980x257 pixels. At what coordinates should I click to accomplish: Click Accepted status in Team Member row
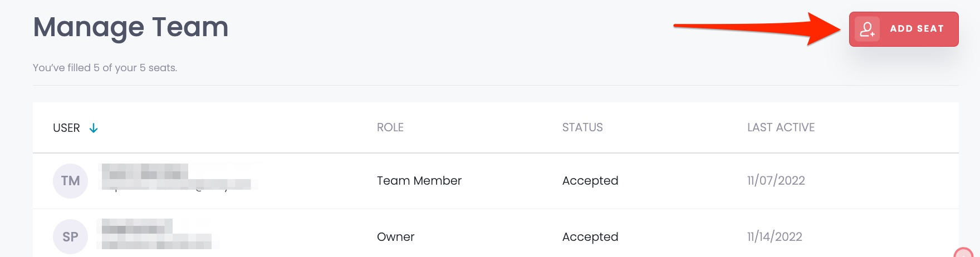(590, 181)
